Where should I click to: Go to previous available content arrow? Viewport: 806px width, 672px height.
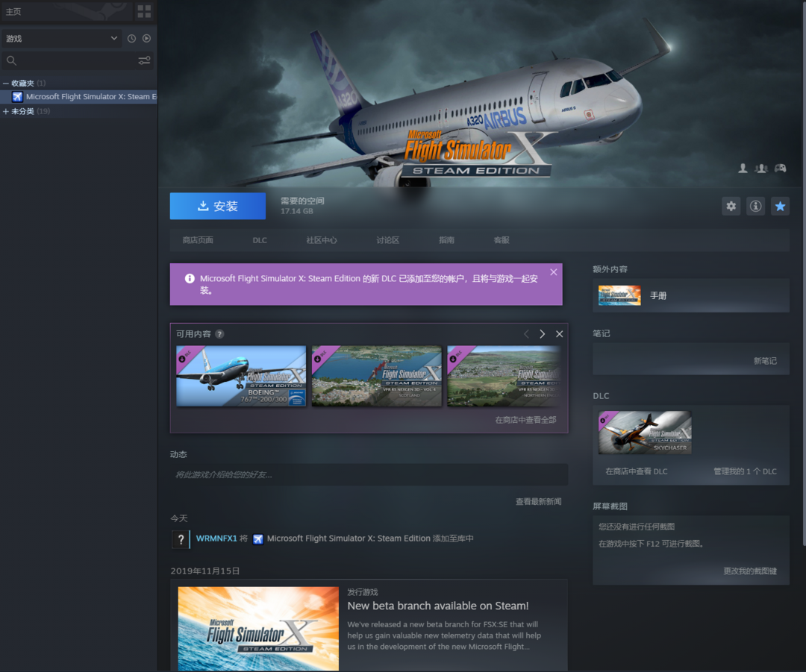click(x=526, y=334)
